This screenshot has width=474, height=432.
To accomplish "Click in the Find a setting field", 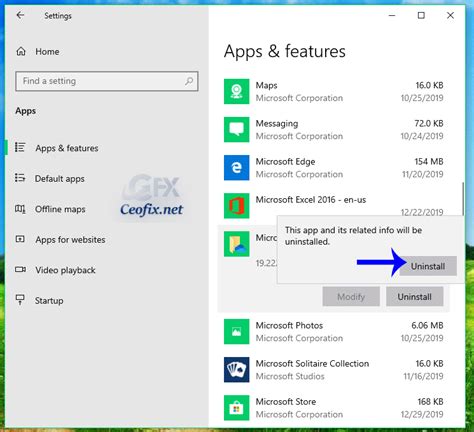I will coord(107,81).
